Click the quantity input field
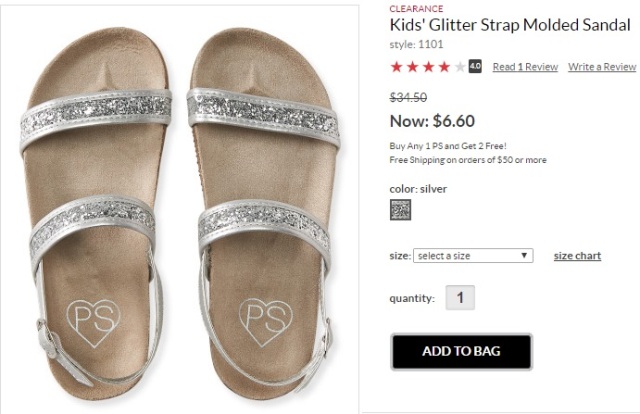The height and width of the screenshot is (414, 640). coord(460,298)
